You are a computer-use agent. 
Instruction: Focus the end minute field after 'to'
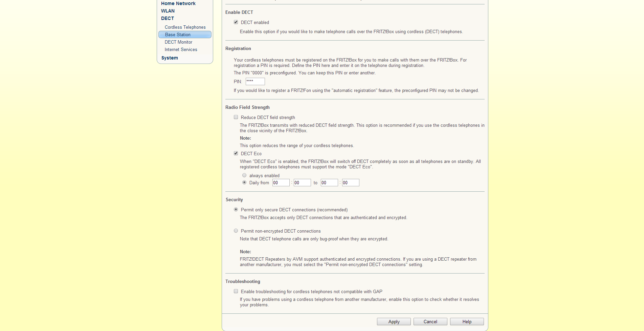[x=351, y=183]
